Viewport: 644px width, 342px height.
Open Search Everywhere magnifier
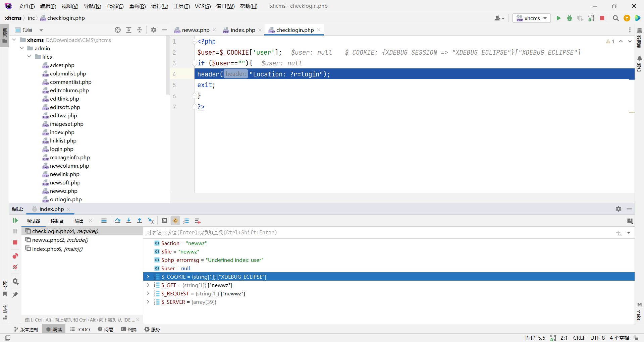tap(616, 18)
